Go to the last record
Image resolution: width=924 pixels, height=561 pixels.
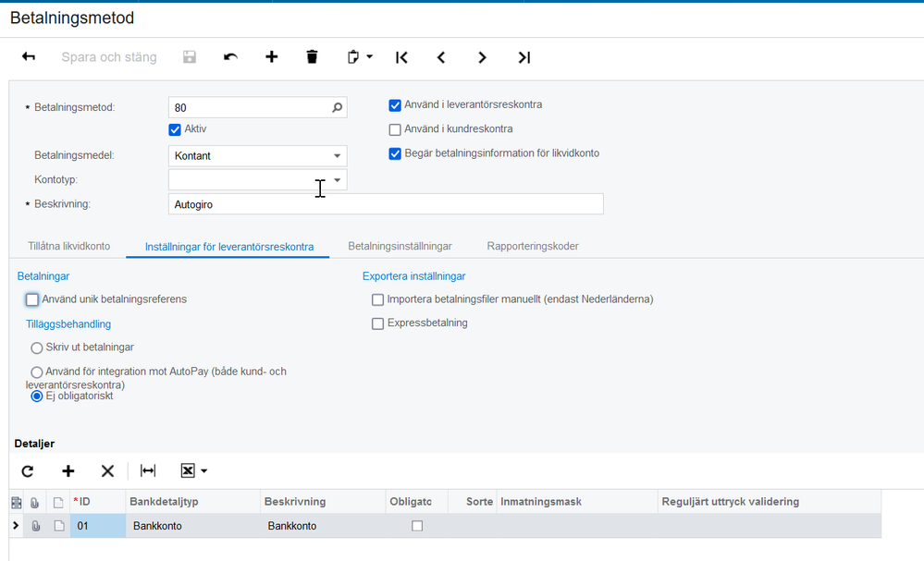[x=524, y=57]
